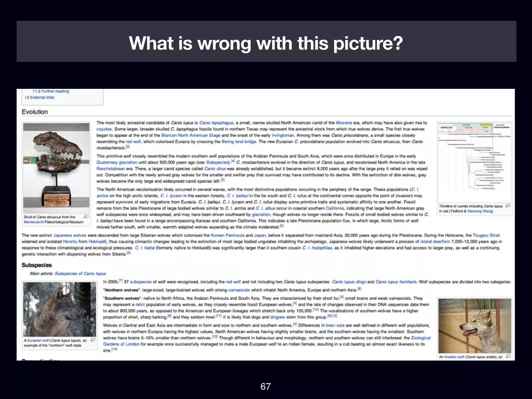Go to 12 External links contents entry

39,97
